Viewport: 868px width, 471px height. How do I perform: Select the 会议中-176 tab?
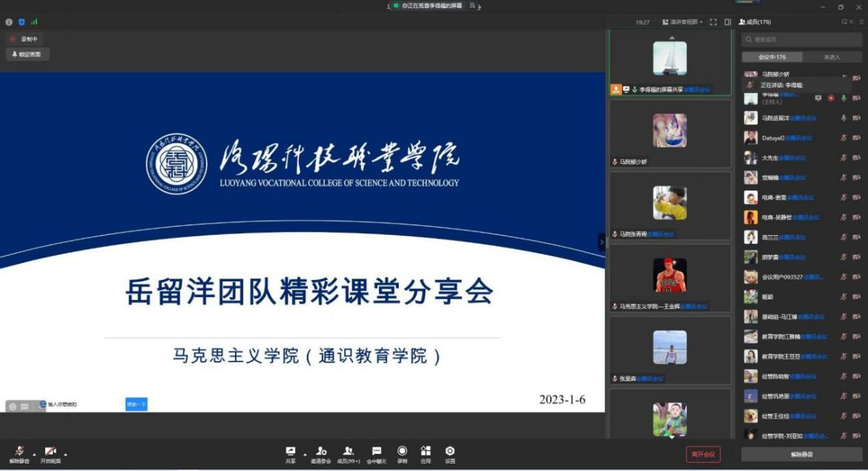tap(772, 57)
